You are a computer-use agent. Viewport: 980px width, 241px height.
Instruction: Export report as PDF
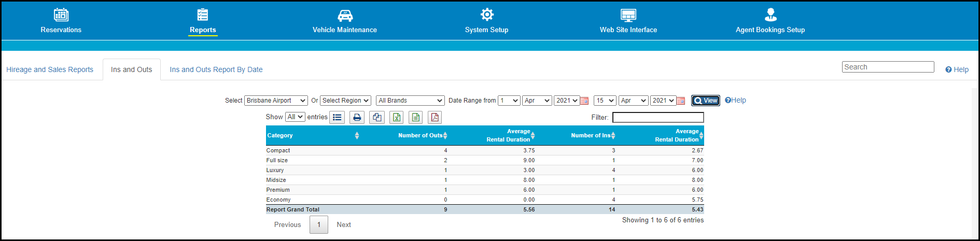click(435, 117)
